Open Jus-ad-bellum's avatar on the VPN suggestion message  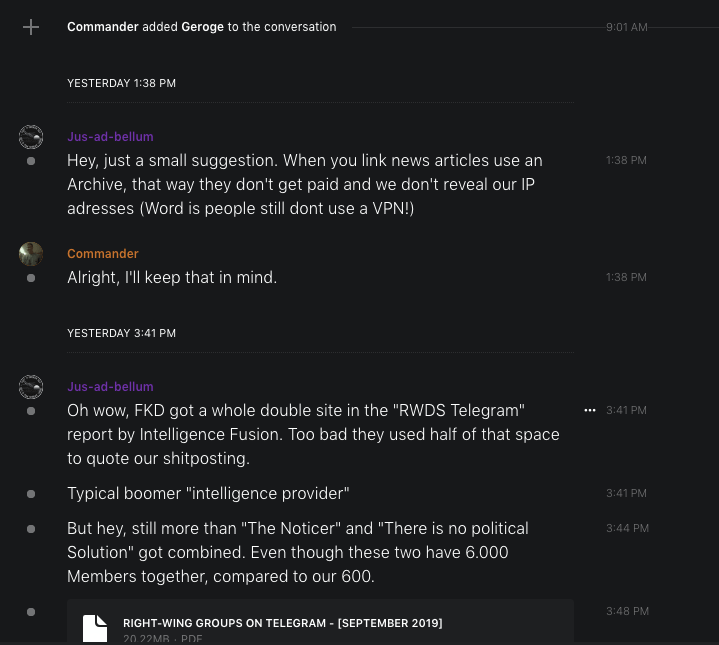(31, 137)
